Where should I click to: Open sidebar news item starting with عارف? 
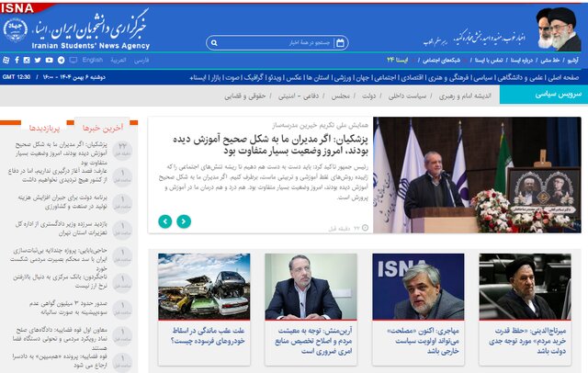pyautogui.click(x=57, y=175)
